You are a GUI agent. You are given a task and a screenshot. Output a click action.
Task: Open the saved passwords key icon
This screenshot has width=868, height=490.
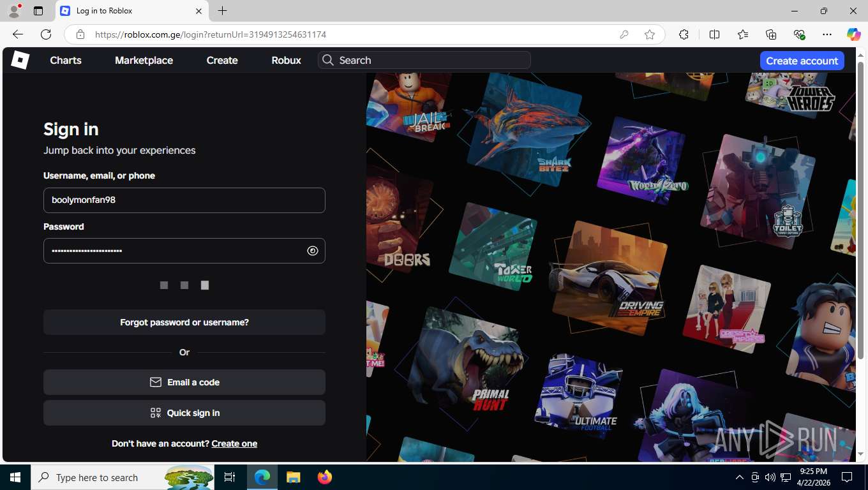point(624,34)
